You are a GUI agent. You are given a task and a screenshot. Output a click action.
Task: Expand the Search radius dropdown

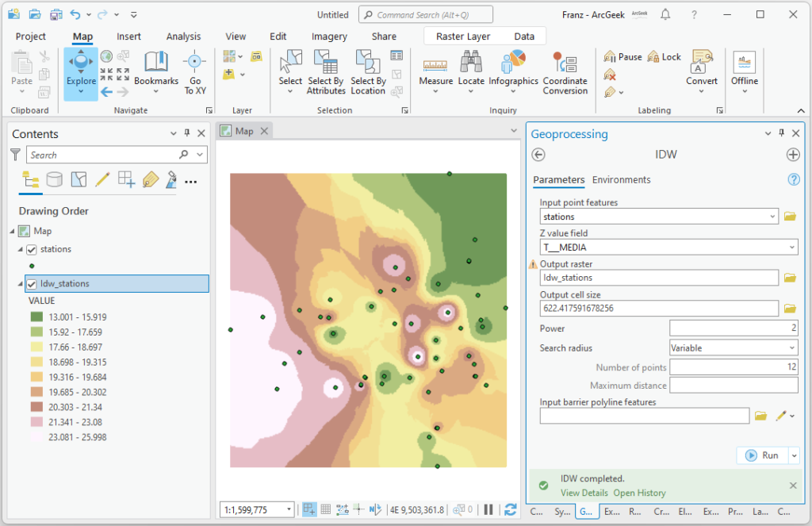tap(792, 347)
